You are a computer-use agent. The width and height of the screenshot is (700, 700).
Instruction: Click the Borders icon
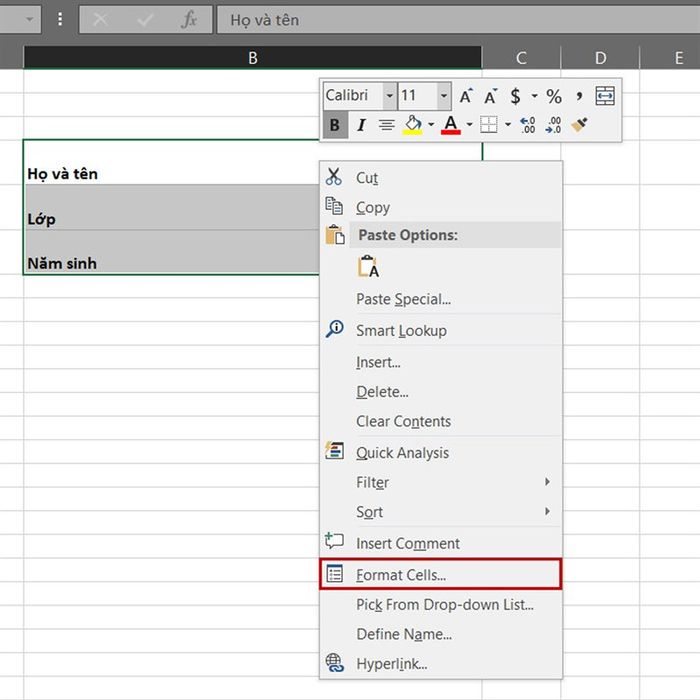click(x=489, y=125)
